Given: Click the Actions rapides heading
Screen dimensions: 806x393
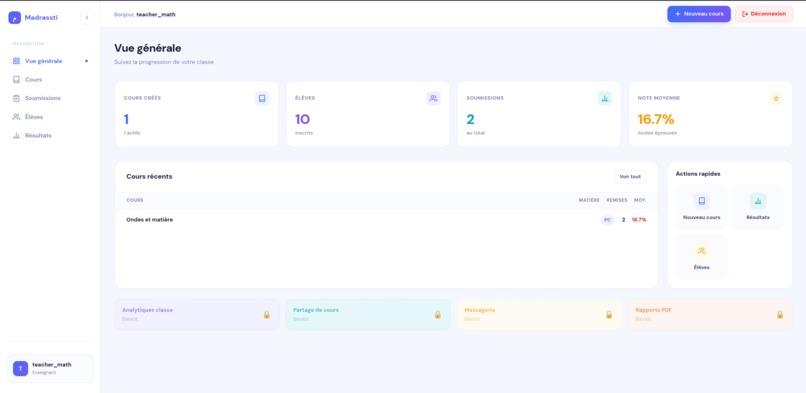Looking at the screenshot, I should click(698, 174).
